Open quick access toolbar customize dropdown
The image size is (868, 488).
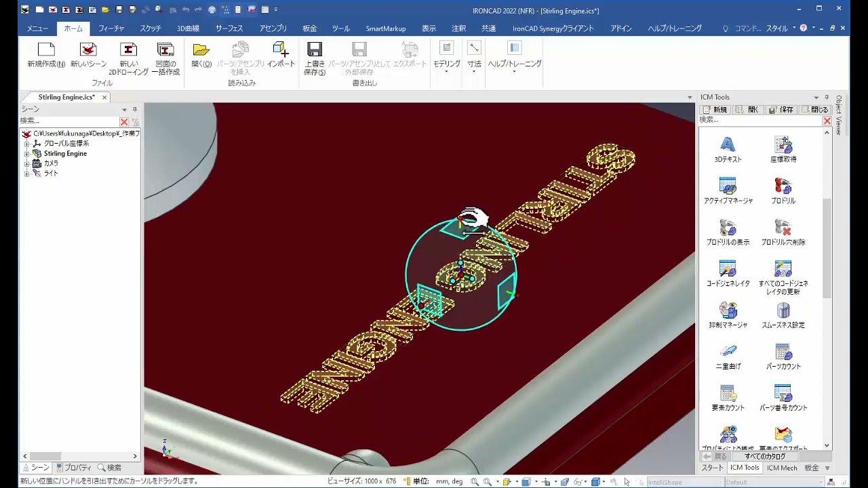click(x=276, y=9)
